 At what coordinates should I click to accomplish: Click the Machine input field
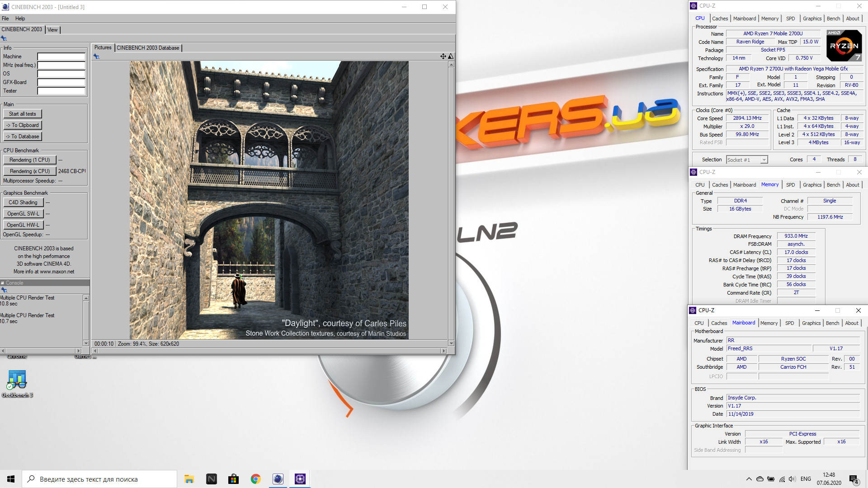pos(61,56)
